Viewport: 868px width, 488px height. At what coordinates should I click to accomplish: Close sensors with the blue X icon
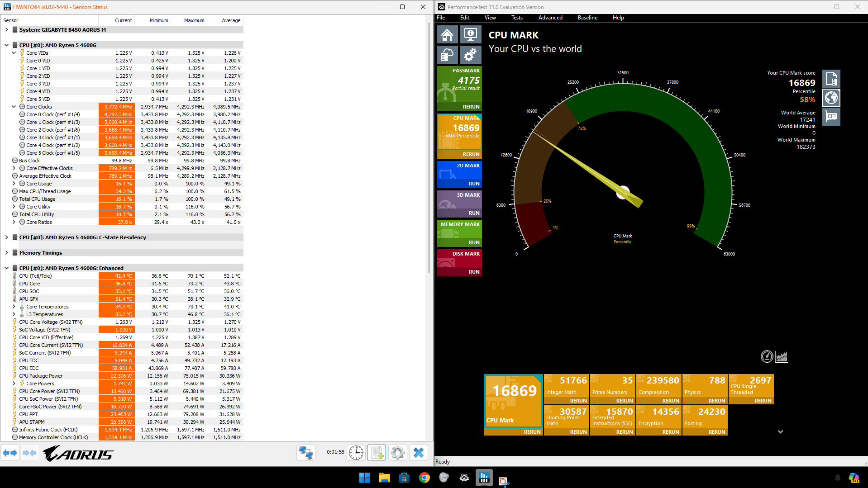(419, 453)
